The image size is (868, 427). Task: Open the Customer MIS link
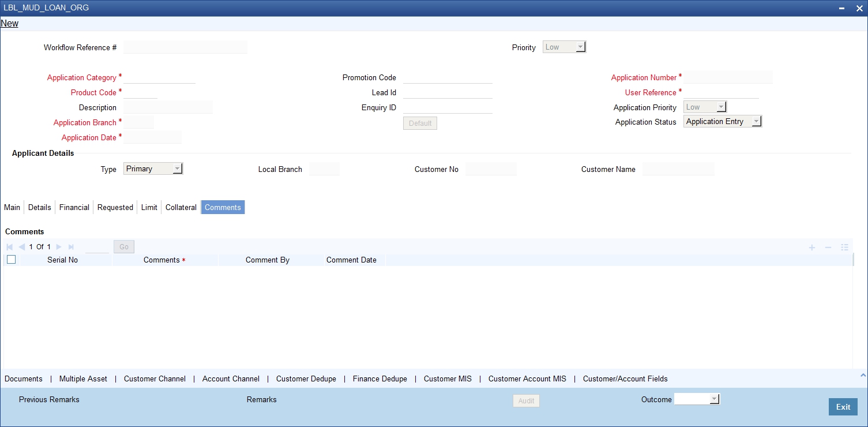click(x=448, y=379)
